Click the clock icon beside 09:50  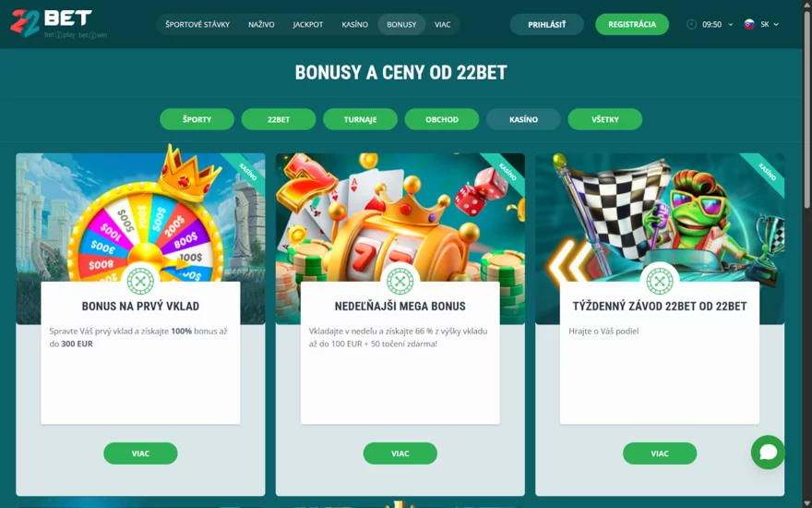[x=691, y=24]
